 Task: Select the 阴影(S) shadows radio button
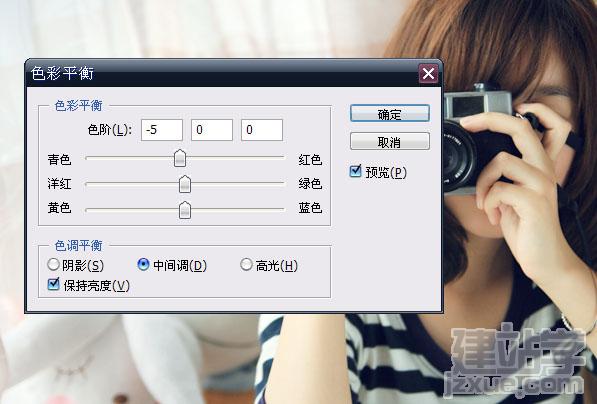tap(53, 264)
